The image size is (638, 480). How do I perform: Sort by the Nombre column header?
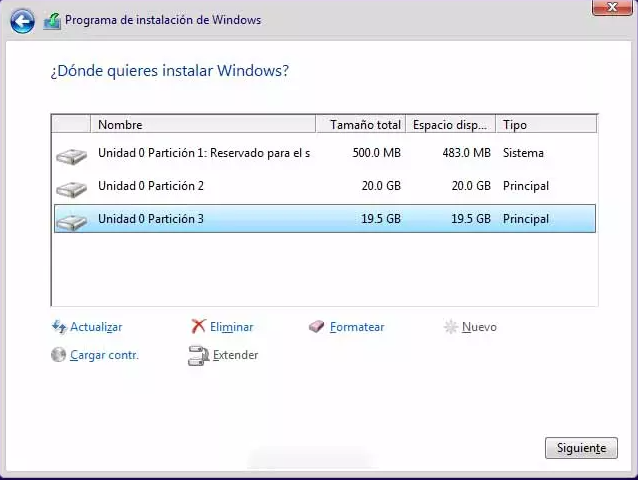(203, 124)
